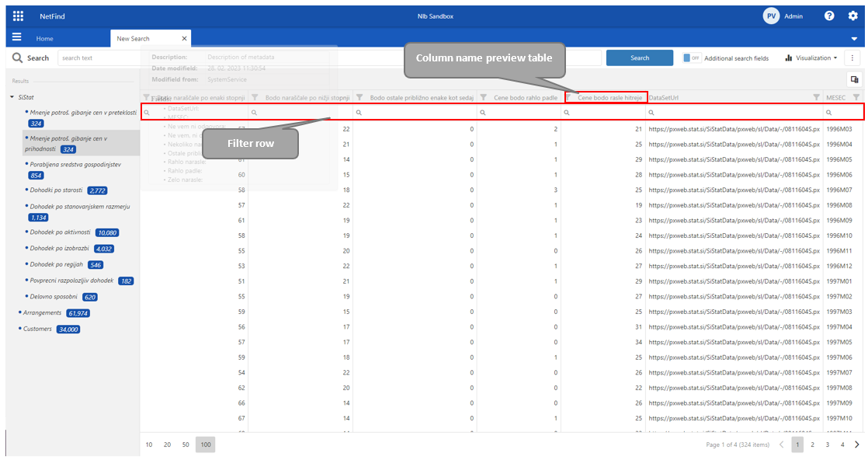Screen dimensions: 868x457
Task: Close the New Search tab
Action: (x=184, y=38)
